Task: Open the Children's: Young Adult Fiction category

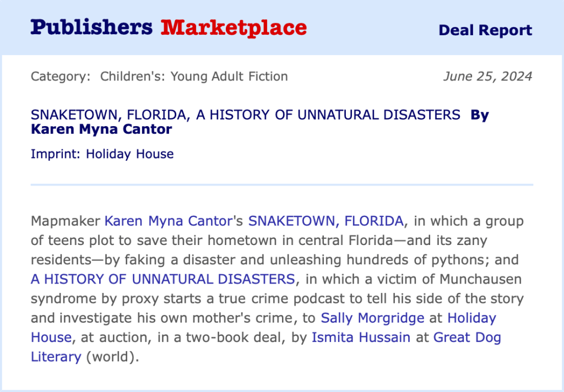Action: coord(194,77)
